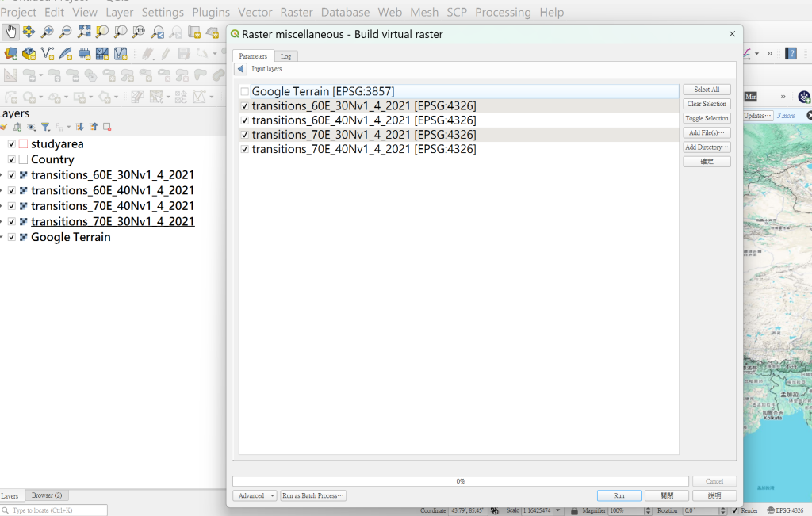
Task: Open Filter Legend dropdown arrow
Action: 69,127
